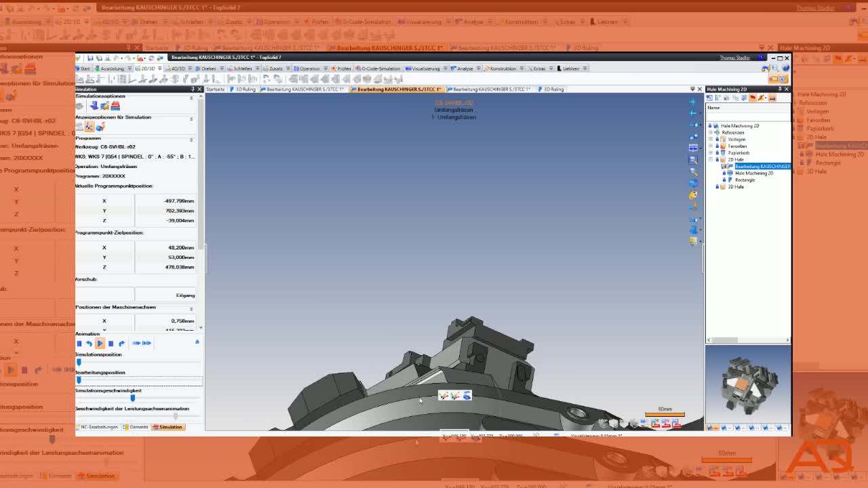Select the Simulation bottom tab

tap(168, 427)
